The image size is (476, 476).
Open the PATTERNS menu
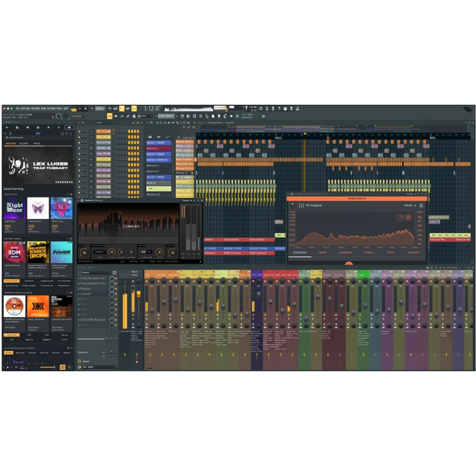35,108
